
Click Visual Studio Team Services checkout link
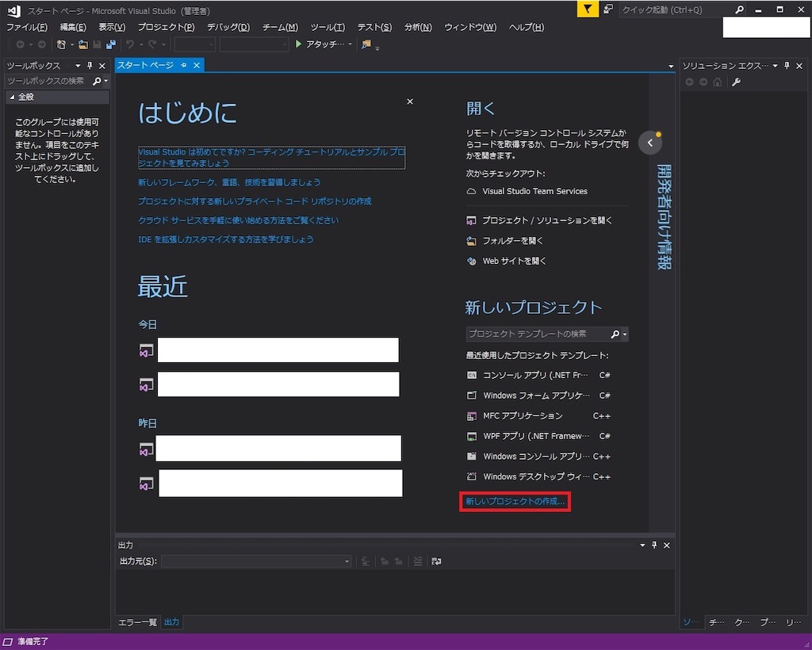[535, 192]
